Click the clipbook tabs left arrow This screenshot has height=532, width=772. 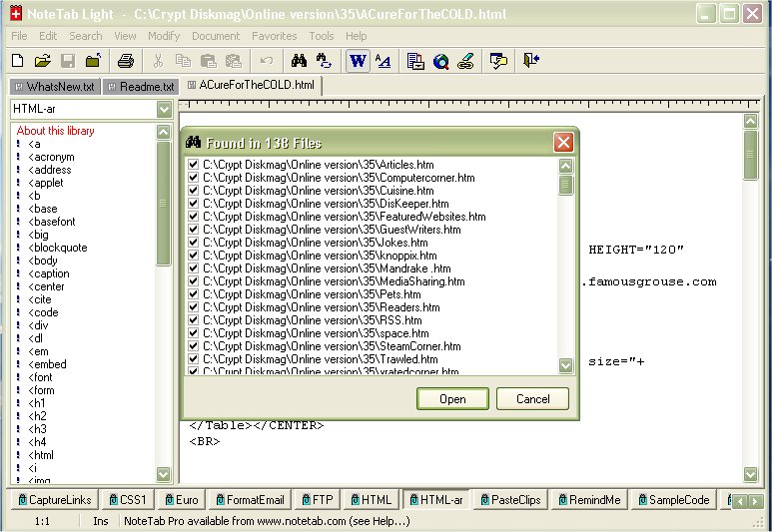point(740,501)
